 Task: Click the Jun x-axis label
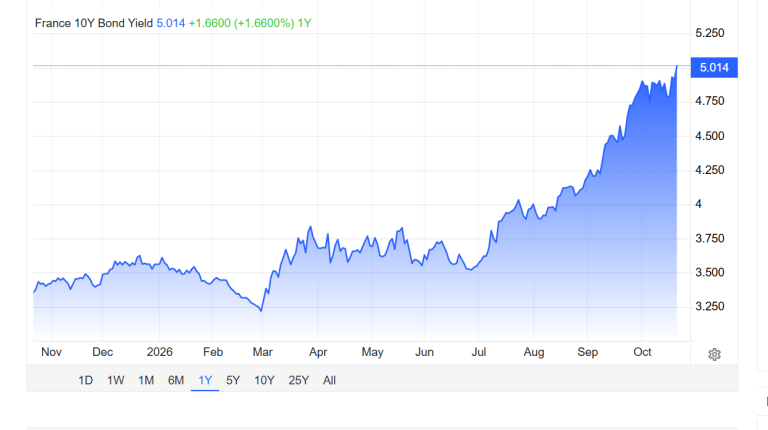(x=424, y=352)
